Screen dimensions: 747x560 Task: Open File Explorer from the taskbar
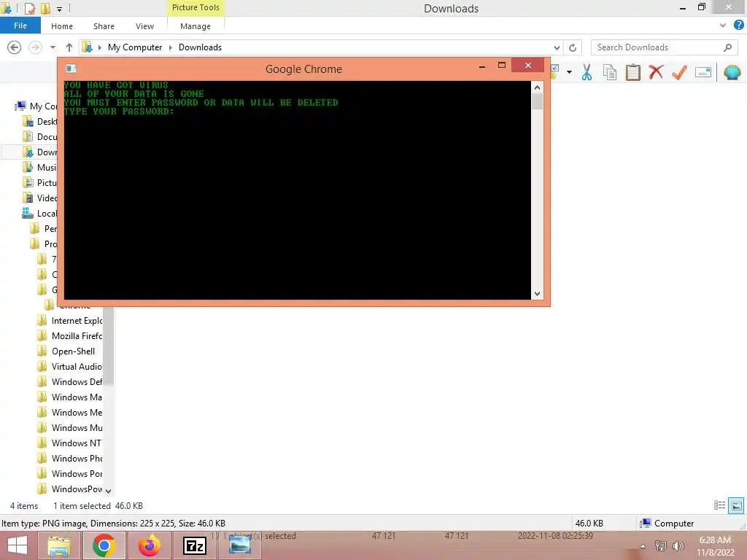[59, 545]
